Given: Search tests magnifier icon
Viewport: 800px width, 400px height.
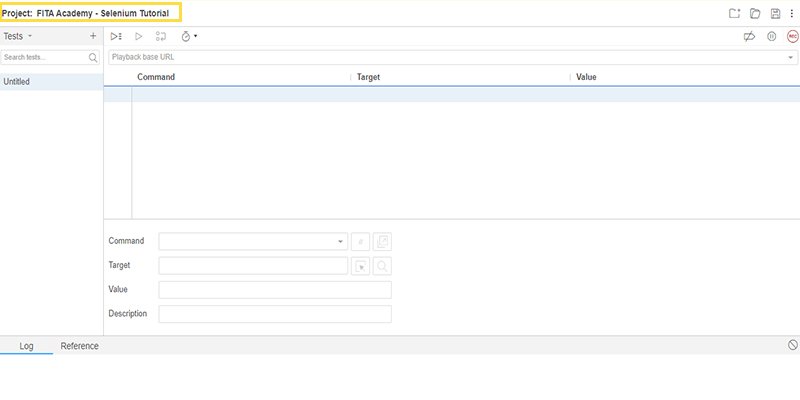Looking at the screenshot, I should [x=93, y=58].
